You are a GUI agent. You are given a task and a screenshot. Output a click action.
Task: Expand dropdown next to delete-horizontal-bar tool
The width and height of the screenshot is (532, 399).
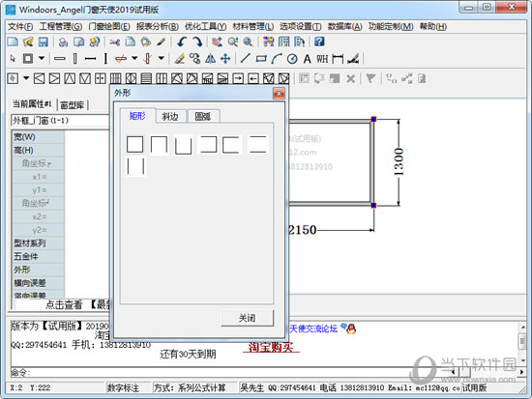point(134,58)
